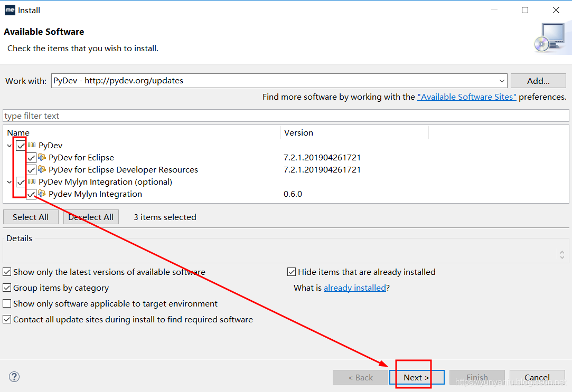Select PyDev Mylyn Integration (optional) row label
Screen dimensions: 572x392
[x=106, y=182]
